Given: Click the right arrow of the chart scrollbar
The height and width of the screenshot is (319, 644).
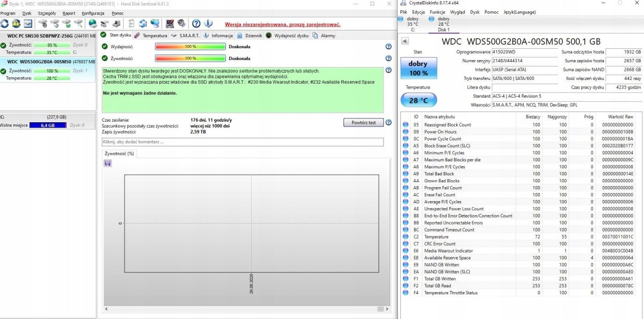Looking at the screenshot, I should tap(387, 309).
